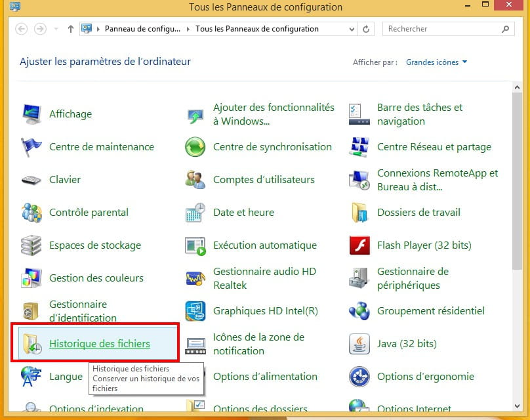
Task: Click the magnifier search icon
Action: coord(505,29)
